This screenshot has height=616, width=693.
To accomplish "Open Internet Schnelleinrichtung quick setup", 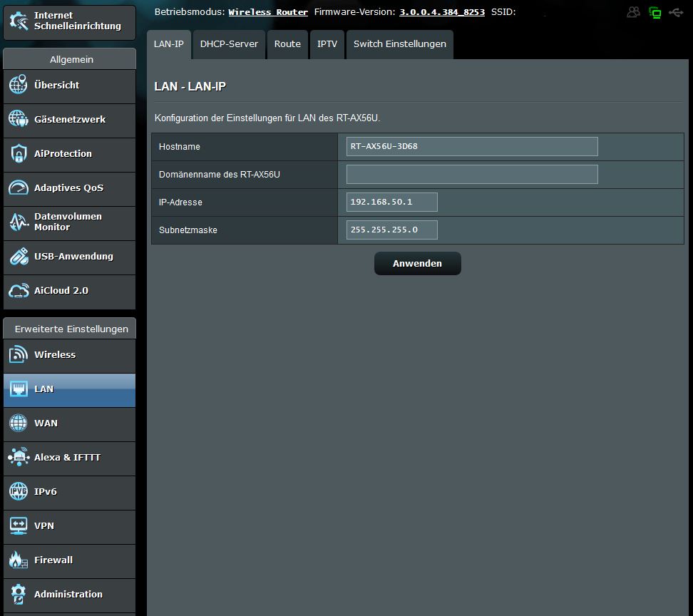I will 69,21.
